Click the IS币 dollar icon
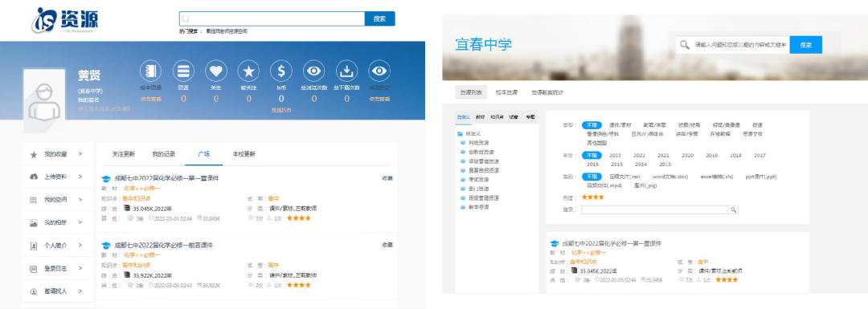868x309 pixels. (281, 71)
